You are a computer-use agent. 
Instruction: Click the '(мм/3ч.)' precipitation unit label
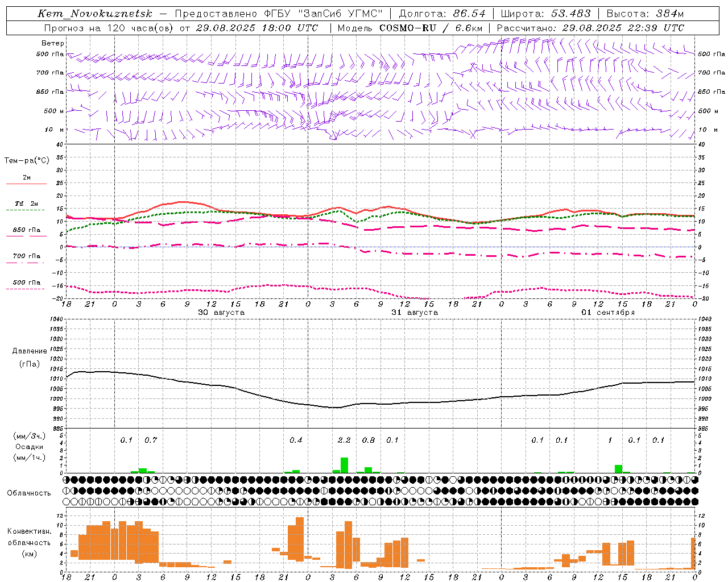[30, 436]
